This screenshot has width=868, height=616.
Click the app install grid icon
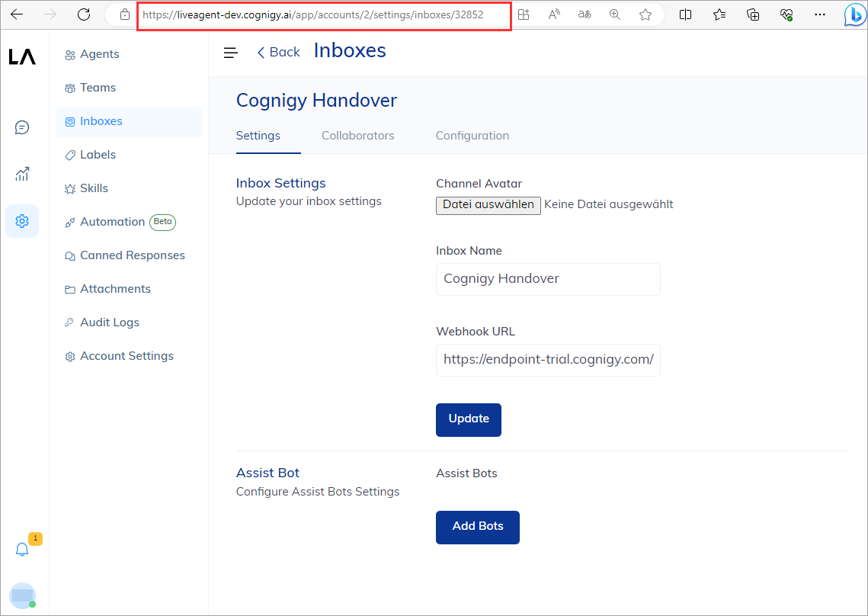coord(524,14)
